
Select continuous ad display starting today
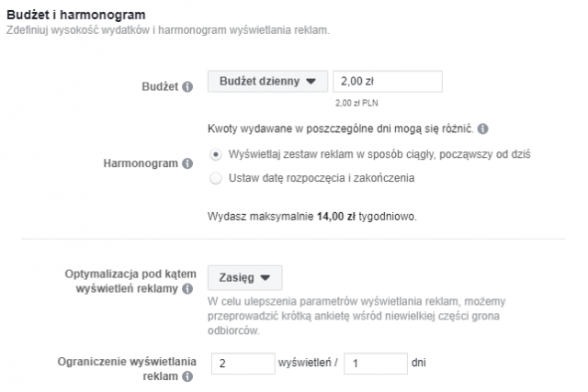pos(217,154)
